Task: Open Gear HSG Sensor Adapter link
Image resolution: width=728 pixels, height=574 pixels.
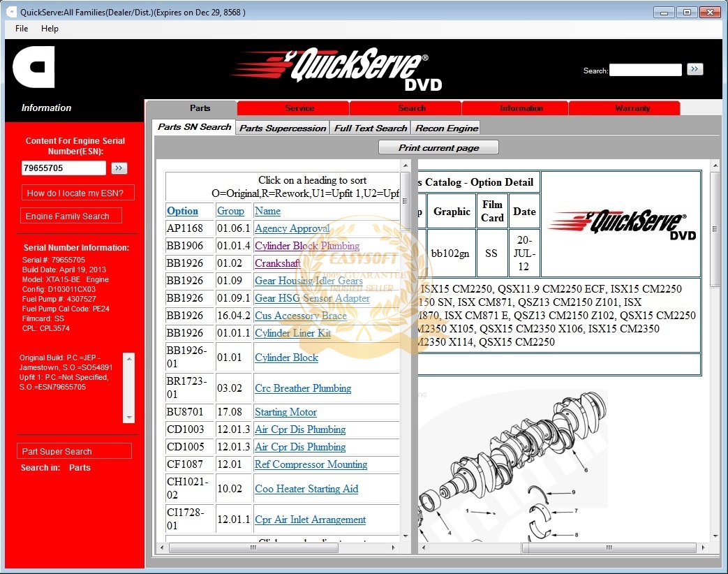Action: tap(312, 298)
